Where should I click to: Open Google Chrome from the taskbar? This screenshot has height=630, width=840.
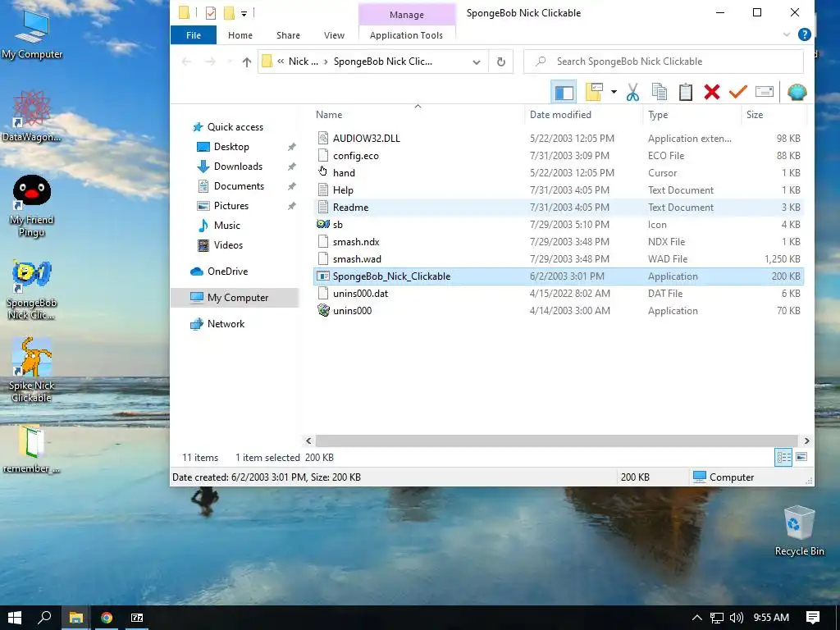(x=107, y=618)
